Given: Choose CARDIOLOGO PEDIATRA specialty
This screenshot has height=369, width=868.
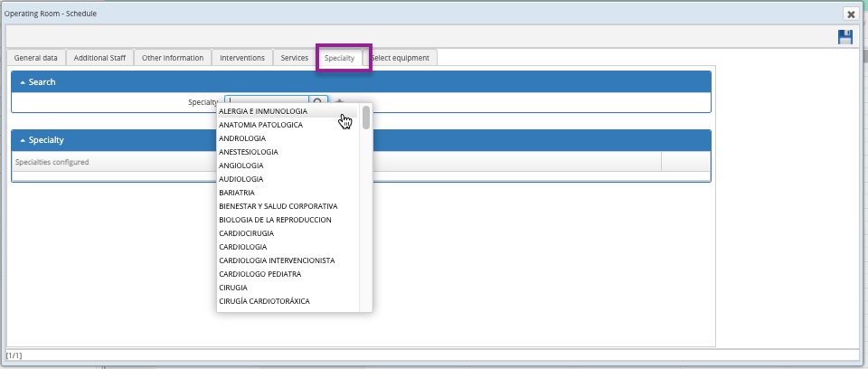Looking at the screenshot, I should [x=288, y=274].
